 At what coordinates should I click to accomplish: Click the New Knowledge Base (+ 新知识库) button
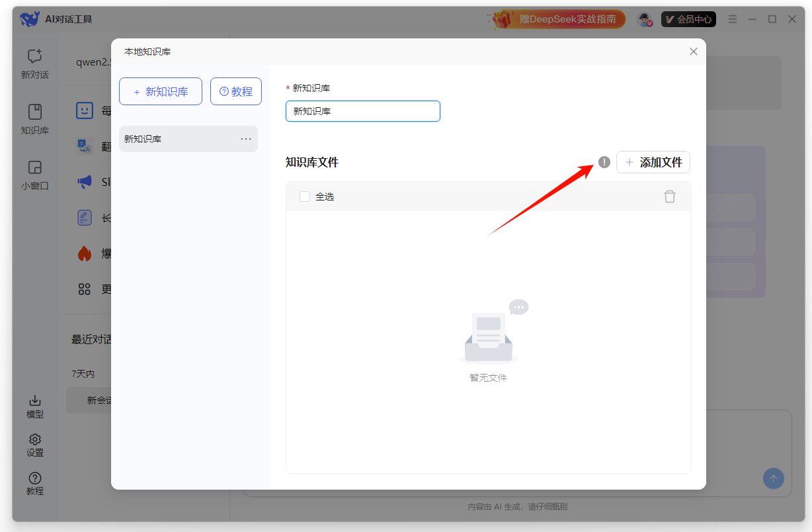161,91
